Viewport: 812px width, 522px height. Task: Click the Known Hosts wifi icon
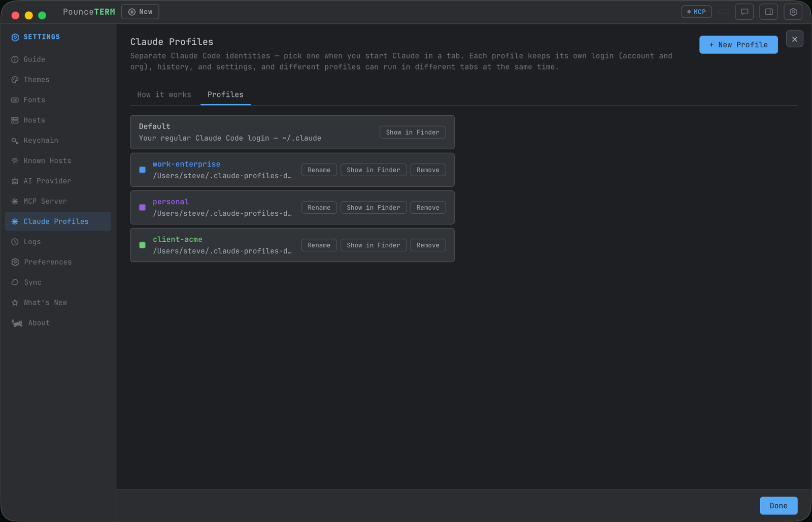coord(15,161)
